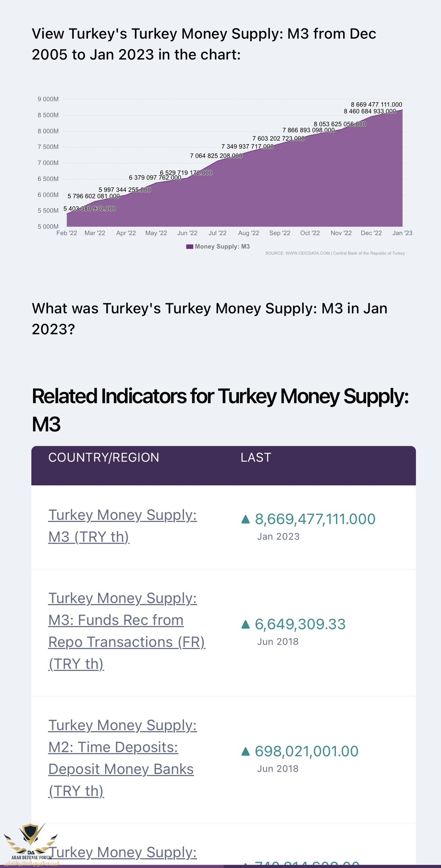Open the Turkey Money Supply: M3 (TRY th) link
The width and height of the screenshot is (441, 868).
coord(122,526)
